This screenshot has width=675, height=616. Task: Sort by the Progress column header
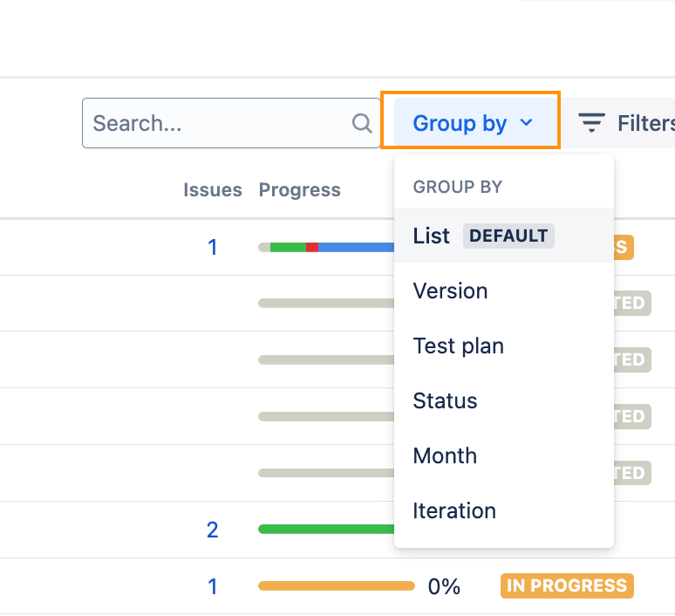(x=299, y=190)
